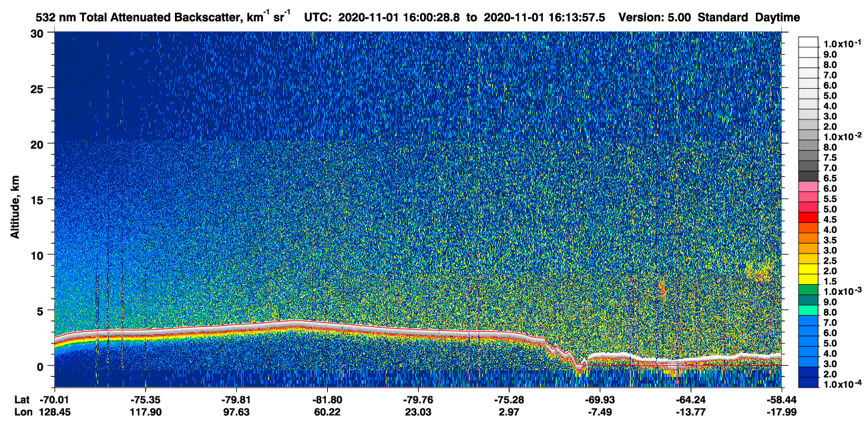The image size is (868, 445).
Task: Click color bar label 3.5
Action: [830, 240]
